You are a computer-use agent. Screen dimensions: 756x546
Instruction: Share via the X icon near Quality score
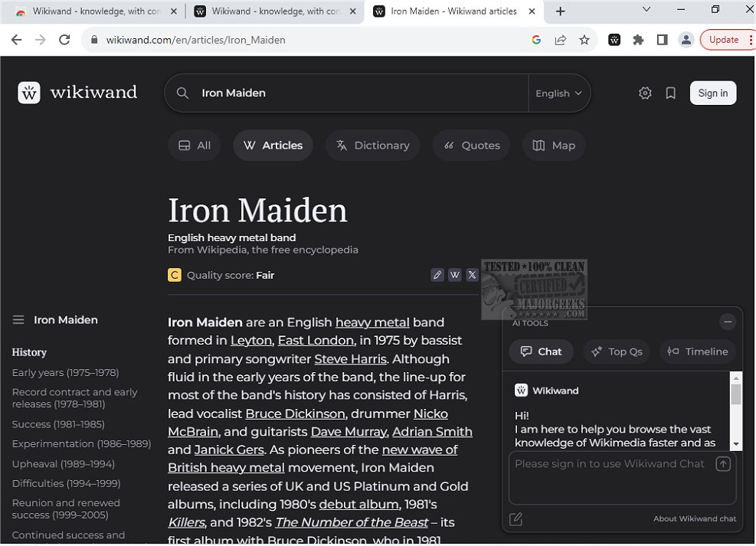[x=472, y=275]
